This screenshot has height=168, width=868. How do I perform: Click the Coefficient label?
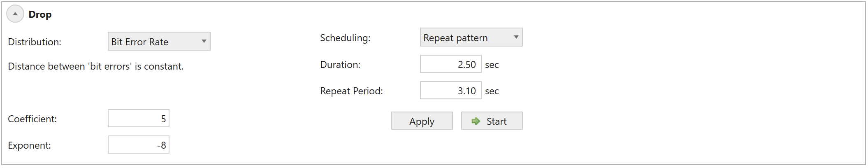pos(32,119)
